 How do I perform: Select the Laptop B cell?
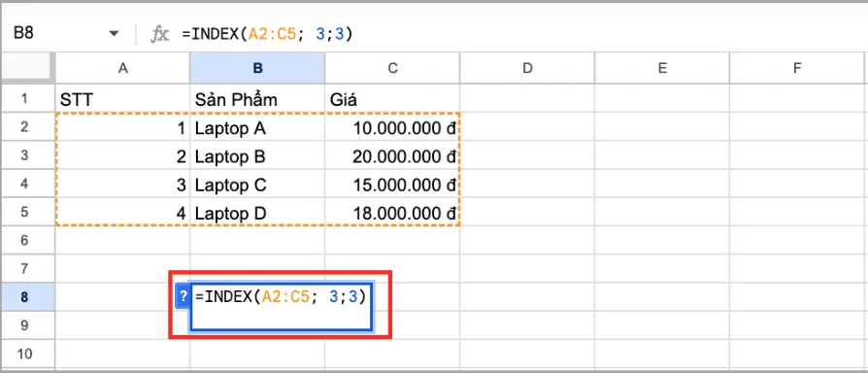[257, 156]
